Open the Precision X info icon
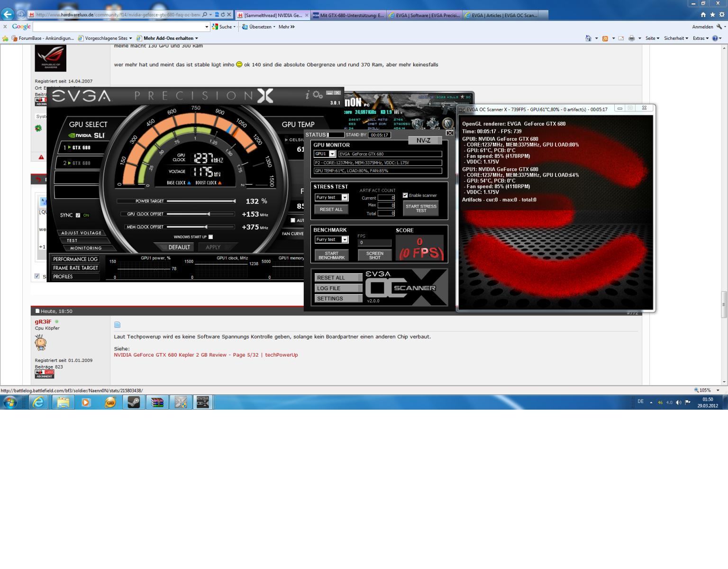 [307, 95]
